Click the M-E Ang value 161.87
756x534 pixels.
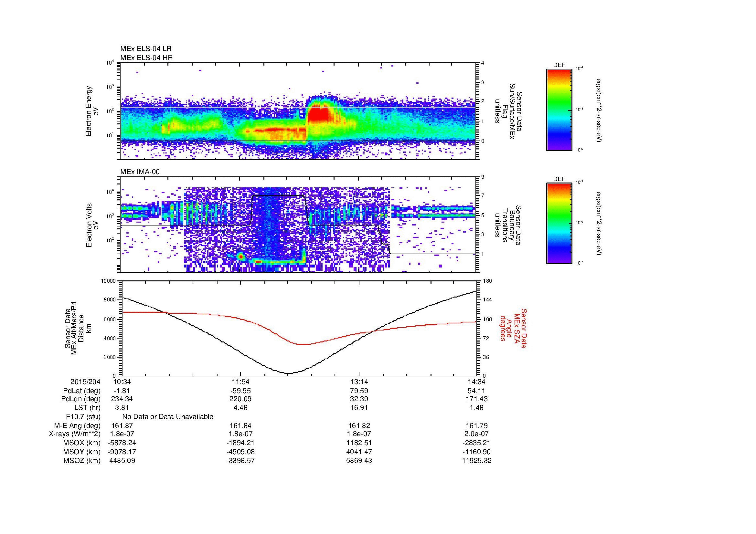[122, 426]
